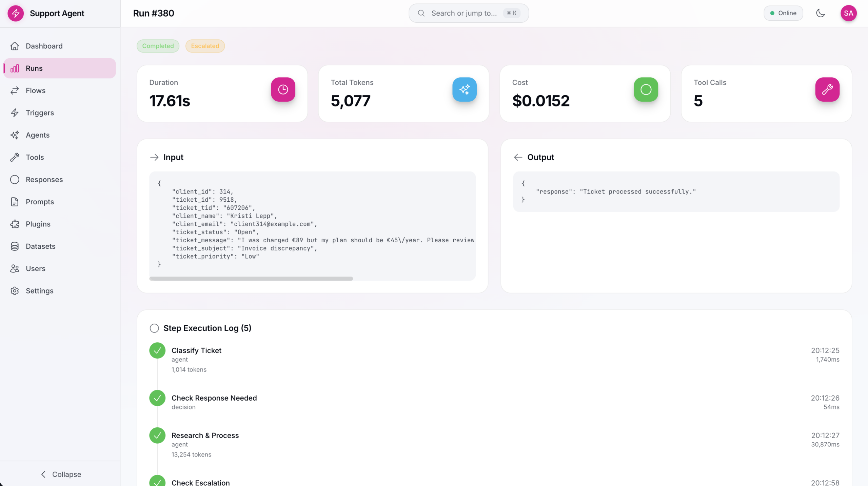
Task: Open the Dashboard home icon
Action: point(15,46)
